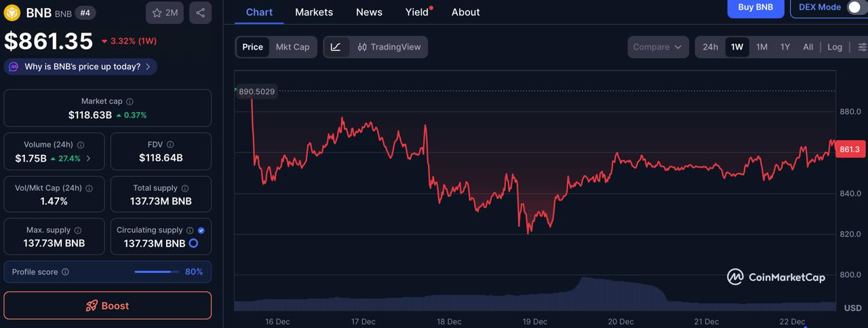Click the star watchlist button showing 2M
The height and width of the screenshot is (328, 868).
click(x=165, y=13)
